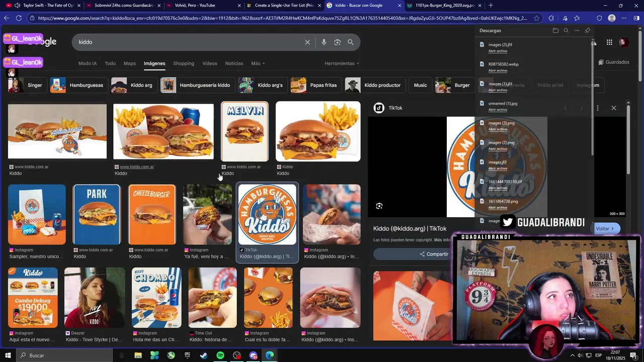Pin the Descargas panel
This screenshot has width=644, height=362.
coord(587,31)
